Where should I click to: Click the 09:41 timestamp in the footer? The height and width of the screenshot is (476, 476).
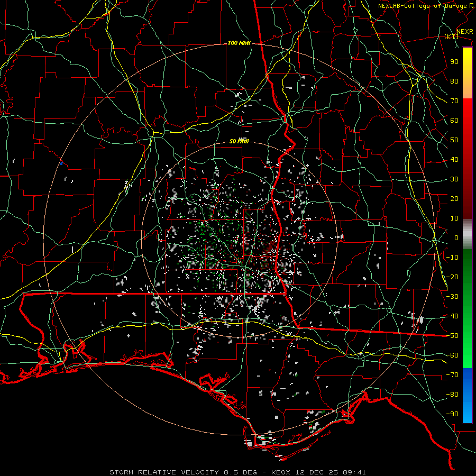pyautogui.click(x=354, y=472)
